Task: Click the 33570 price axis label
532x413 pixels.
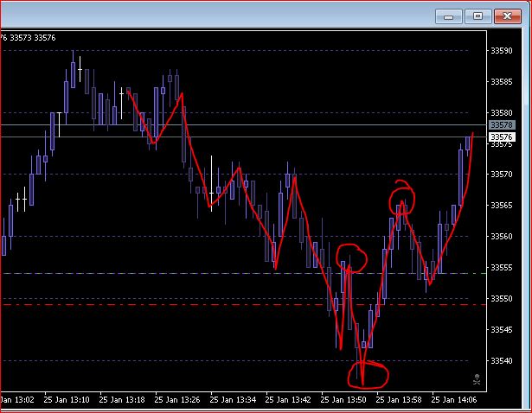Action: (x=502, y=175)
